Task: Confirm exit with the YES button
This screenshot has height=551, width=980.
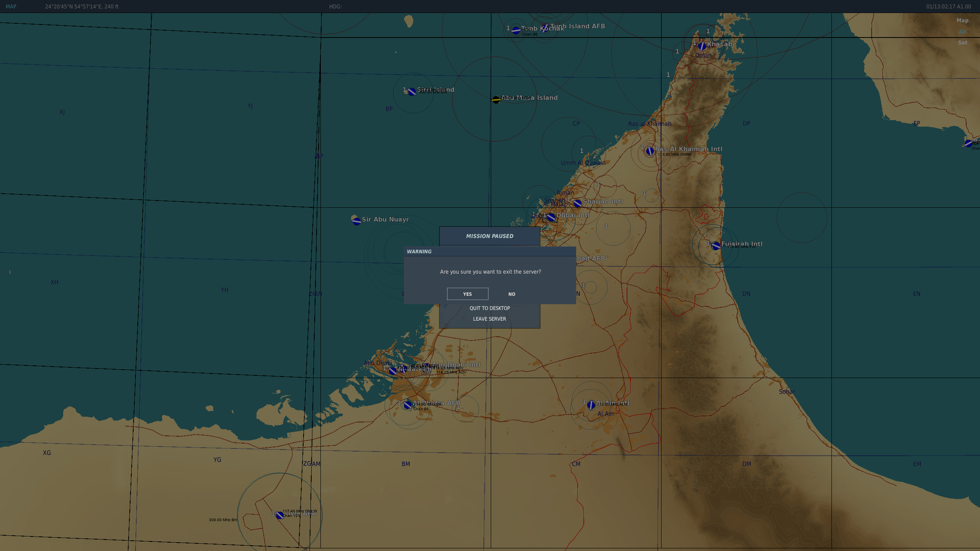Action: pos(467,294)
